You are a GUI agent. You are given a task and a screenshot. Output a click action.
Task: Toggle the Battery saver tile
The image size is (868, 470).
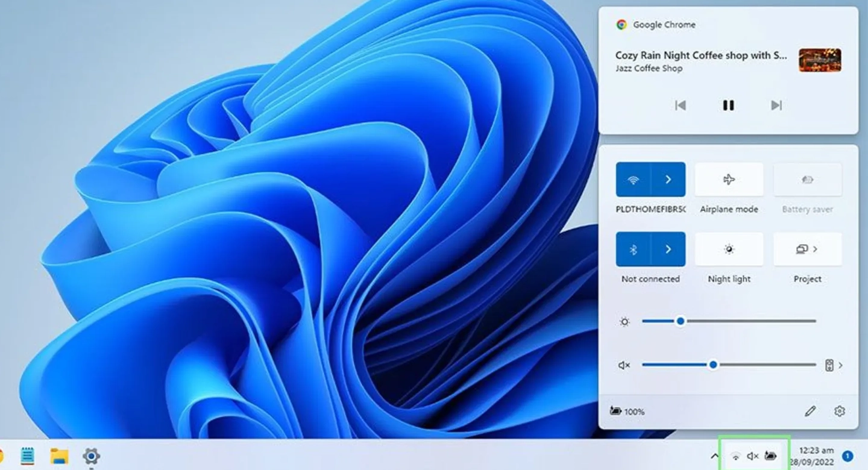click(x=808, y=180)
